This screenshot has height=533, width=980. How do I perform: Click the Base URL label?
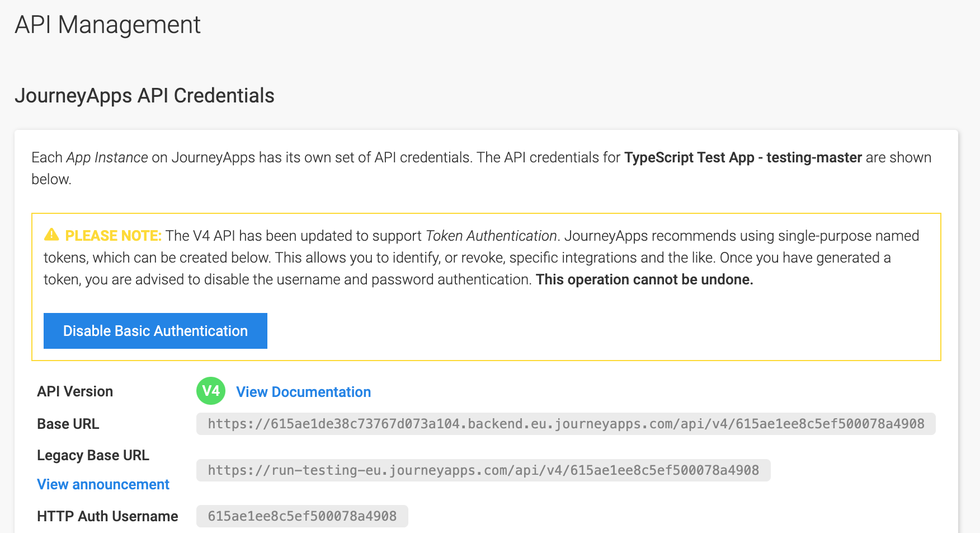coord(68,424)
